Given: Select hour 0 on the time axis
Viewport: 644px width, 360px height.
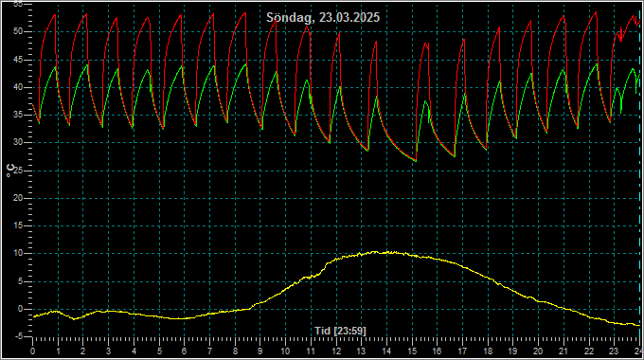Looking at the screenshot, I should [x=33, y=351].
